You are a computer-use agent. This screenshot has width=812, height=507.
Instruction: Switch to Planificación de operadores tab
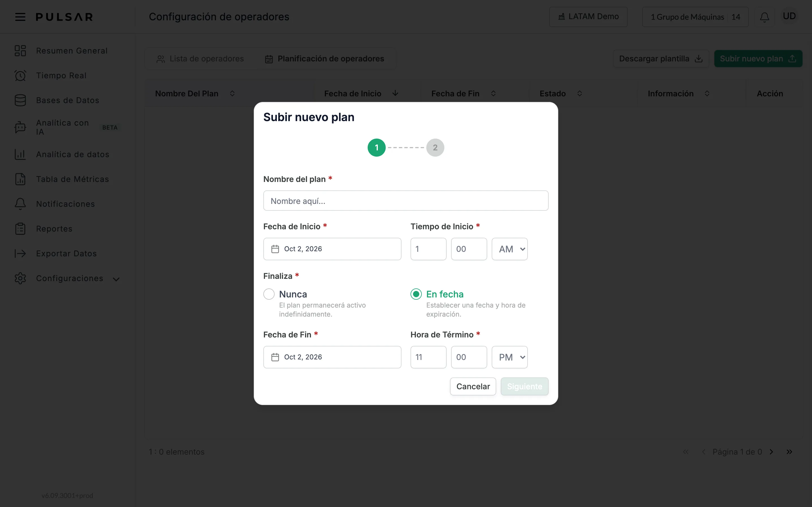[325, 59]
